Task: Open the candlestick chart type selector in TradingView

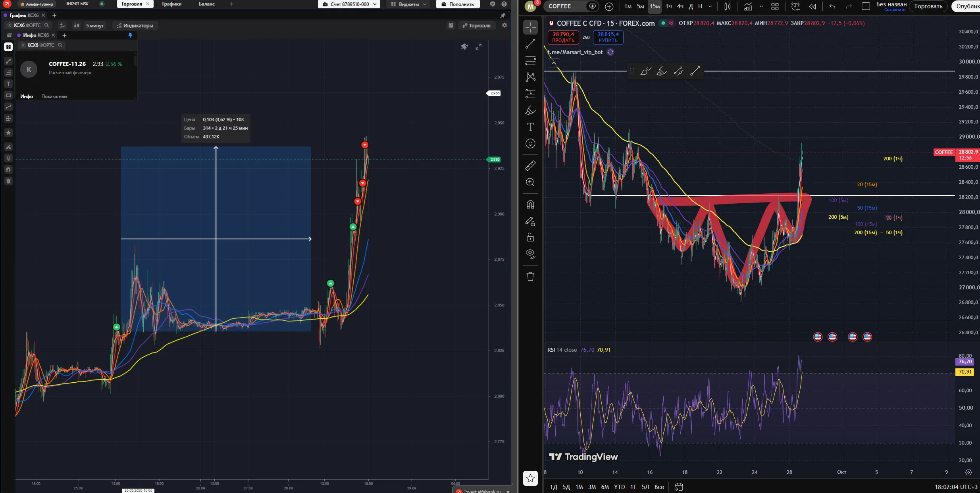Action: click(x=728, y=6)
